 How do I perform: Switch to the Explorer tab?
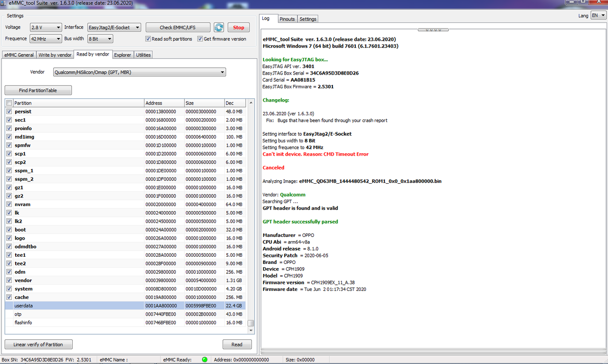[123, 55]
